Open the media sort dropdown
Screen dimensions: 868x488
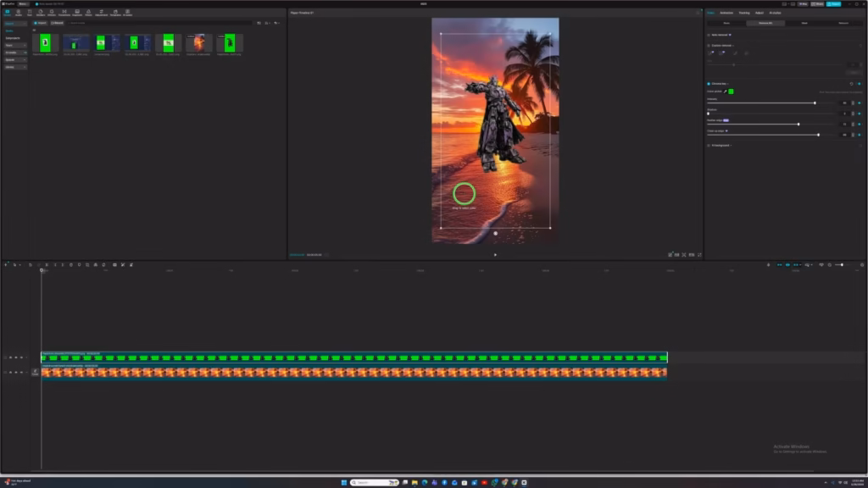[x=267, y=23]
